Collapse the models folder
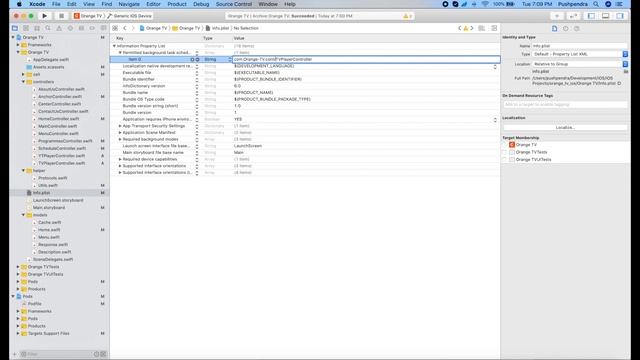This screenshot has width=640, height=360. [x=23, y=215]
